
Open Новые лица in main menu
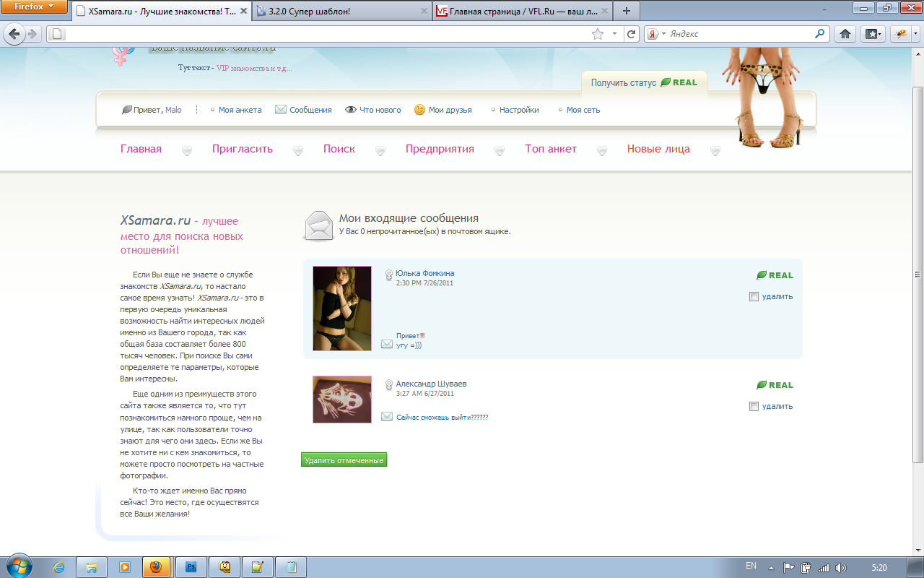658,149
